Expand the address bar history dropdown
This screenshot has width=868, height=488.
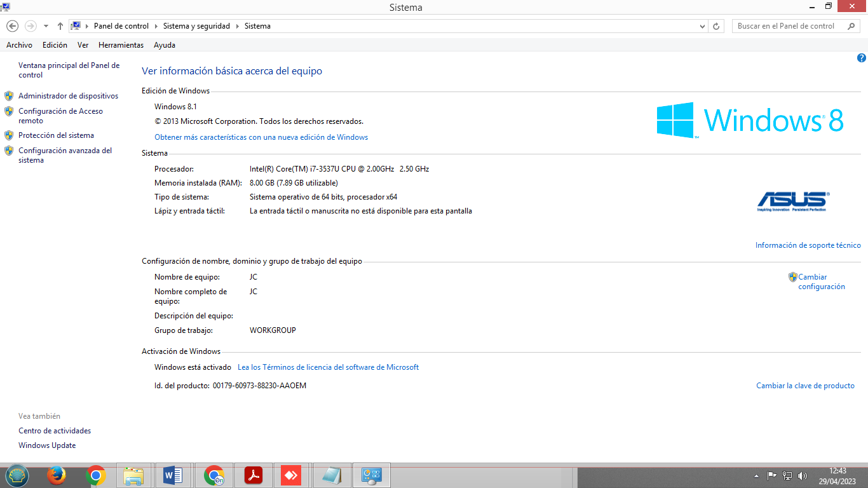[x=702, y=26]
